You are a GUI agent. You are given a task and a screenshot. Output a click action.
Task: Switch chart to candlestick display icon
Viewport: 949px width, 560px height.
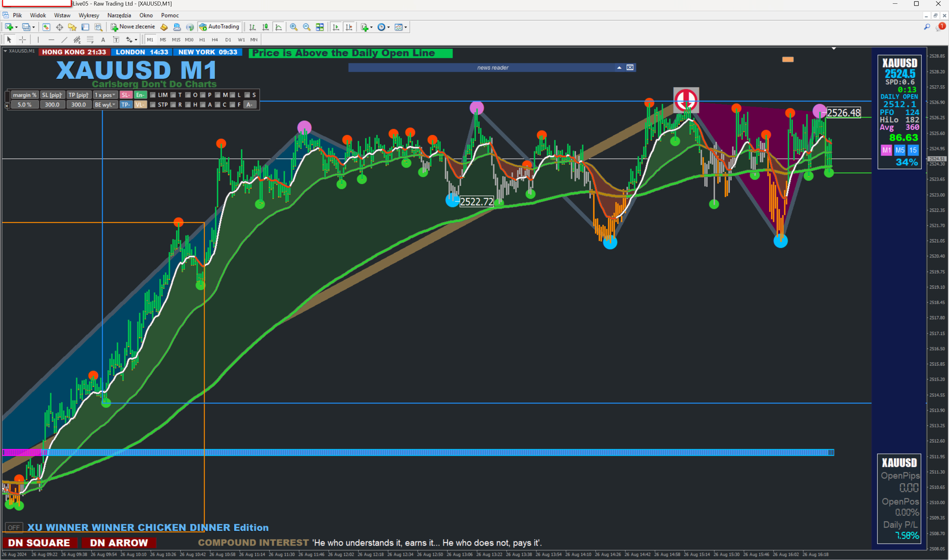tap(265, 27)
